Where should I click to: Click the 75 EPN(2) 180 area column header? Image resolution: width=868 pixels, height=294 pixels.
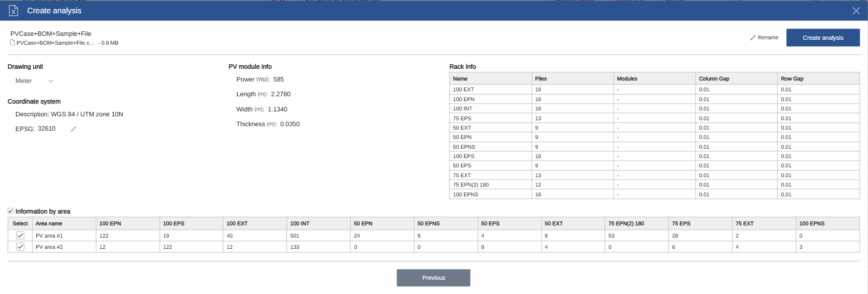coord(637,223)
